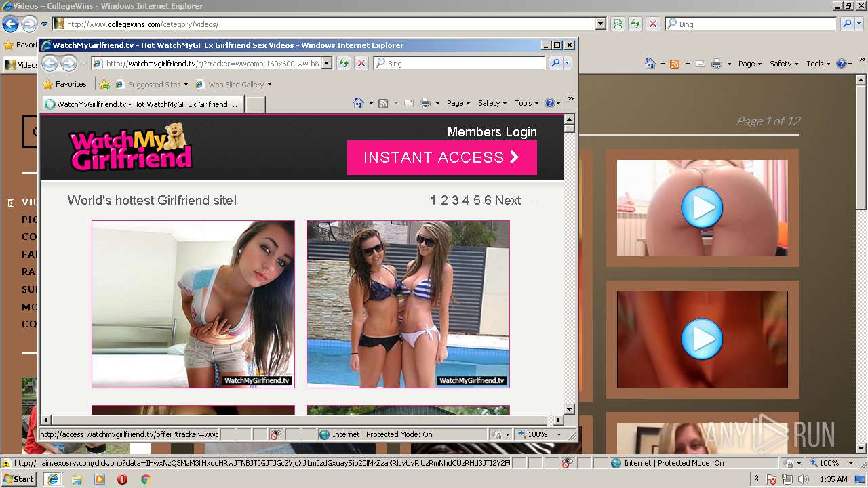Select WatchMyGirlfriend.tv tab in popup
868x488 pixels.
point(142,104)
